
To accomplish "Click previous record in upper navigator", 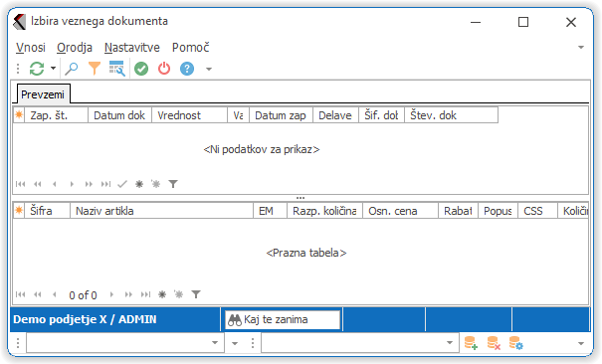I will coord(55,184).
